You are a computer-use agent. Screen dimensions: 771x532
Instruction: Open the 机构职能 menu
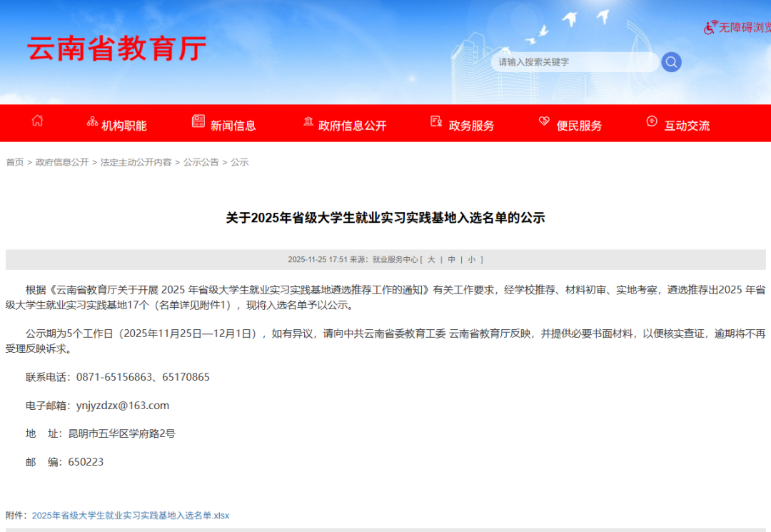click(x=124, y=126)
